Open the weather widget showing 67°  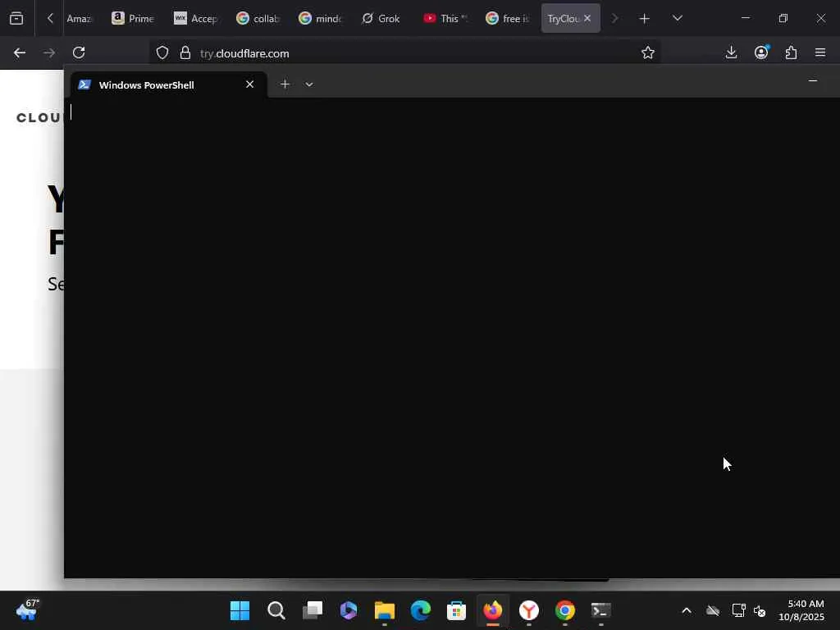(x=27, y=609)
